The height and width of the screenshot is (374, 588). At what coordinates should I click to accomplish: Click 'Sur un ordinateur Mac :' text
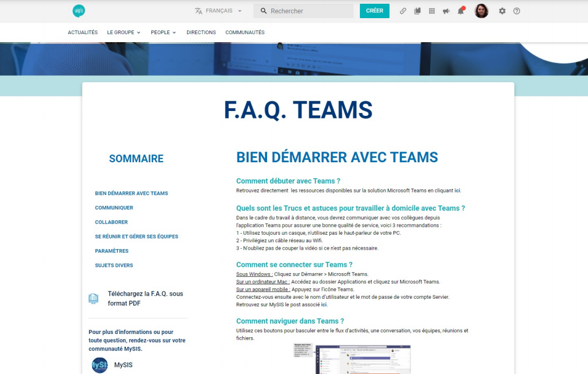pos(263,282)
